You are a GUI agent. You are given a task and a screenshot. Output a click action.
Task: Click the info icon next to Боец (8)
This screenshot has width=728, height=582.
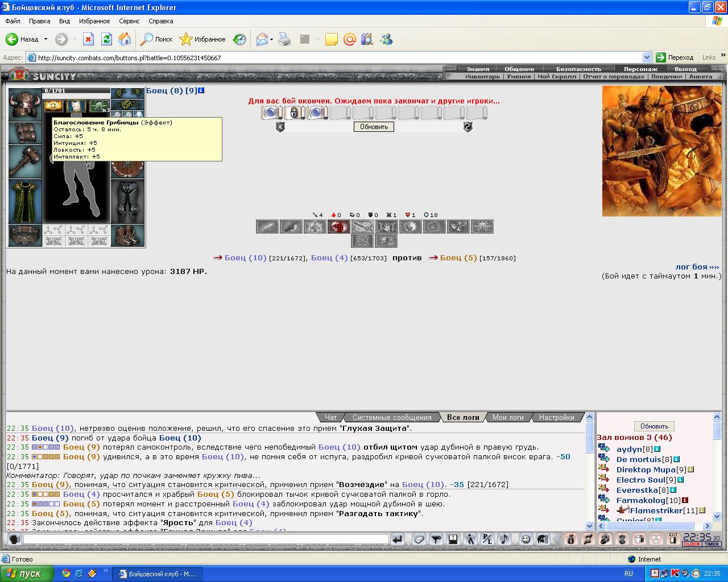201,90
